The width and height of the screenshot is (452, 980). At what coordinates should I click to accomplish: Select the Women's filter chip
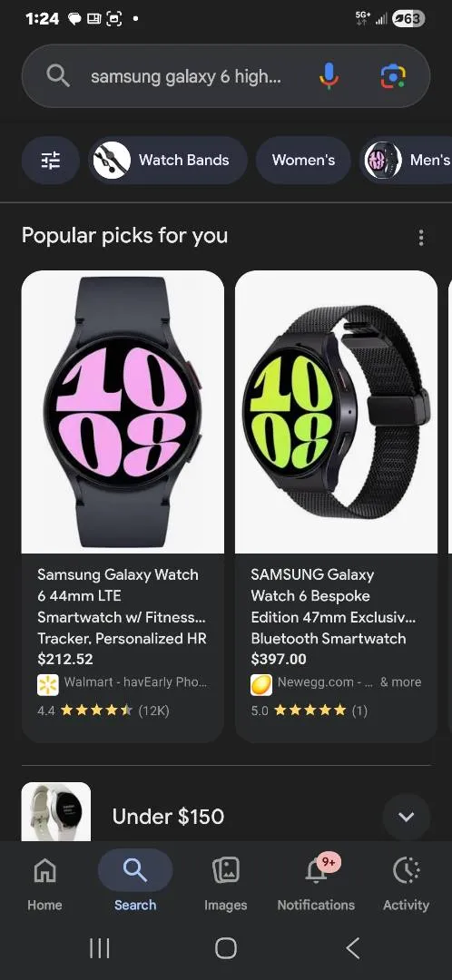(303, 160)
